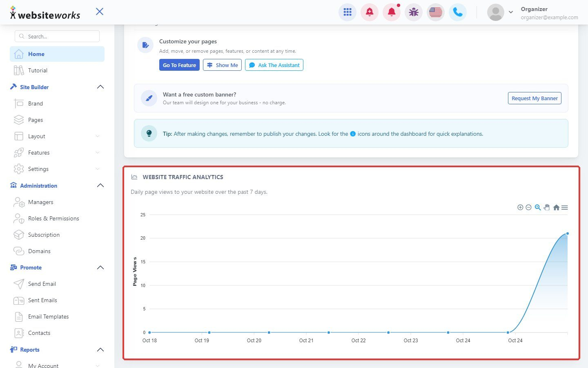The width and height of the screenshot is (588, 368).
Task: Open Send Email in the sidebar
Action: [57, 284]
